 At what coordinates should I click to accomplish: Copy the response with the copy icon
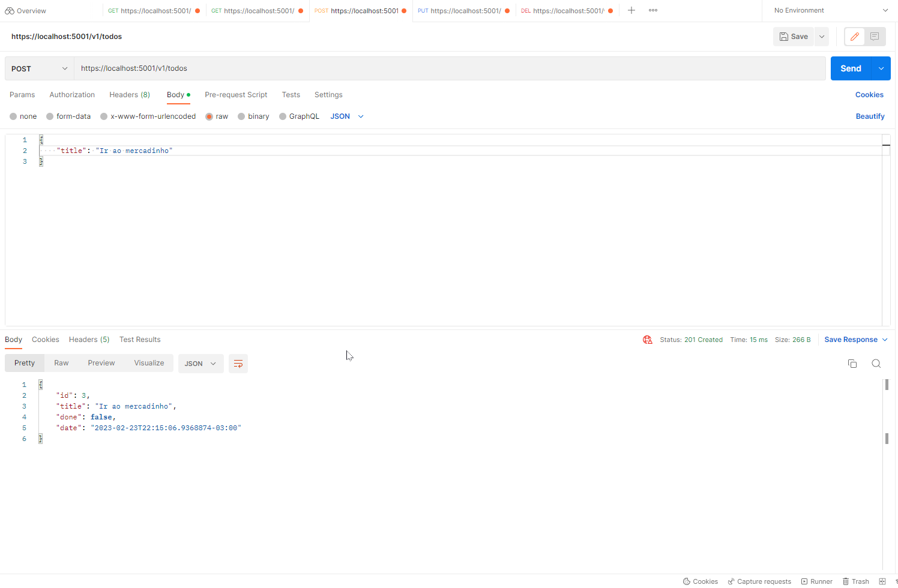click(x=852, y=364)
